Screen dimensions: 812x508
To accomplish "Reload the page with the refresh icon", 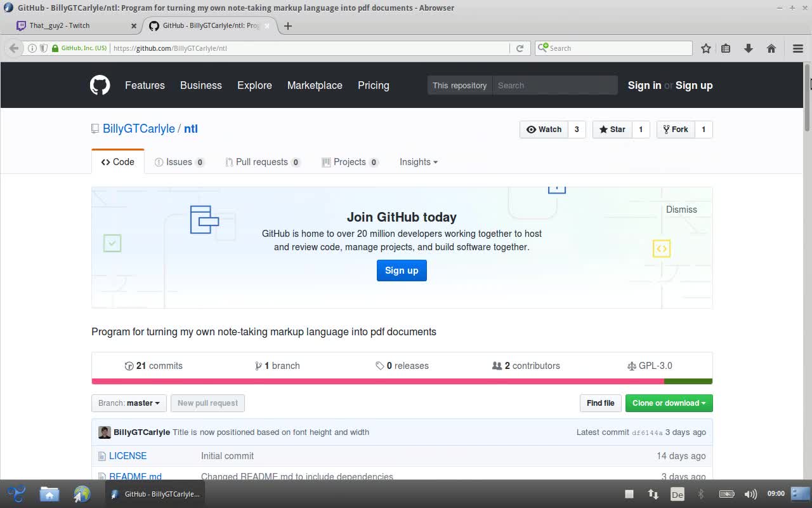I will pyautogui.click(x=520, y=48).
